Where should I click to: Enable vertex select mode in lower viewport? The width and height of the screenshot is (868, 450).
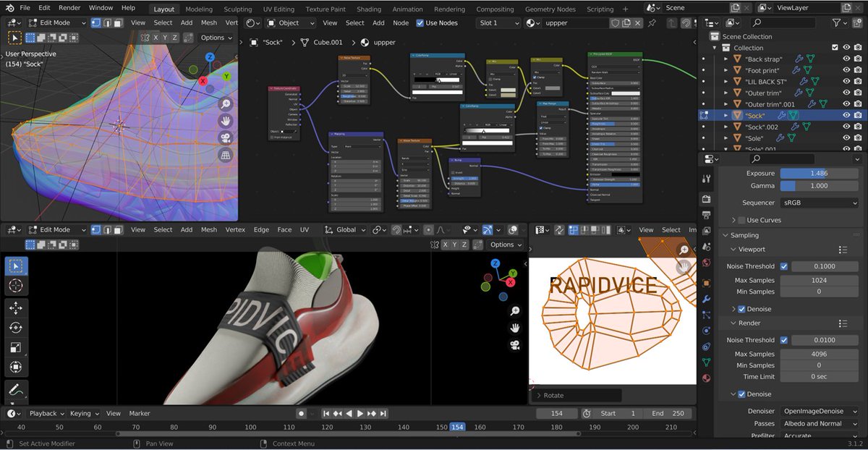tap(96, 229)
